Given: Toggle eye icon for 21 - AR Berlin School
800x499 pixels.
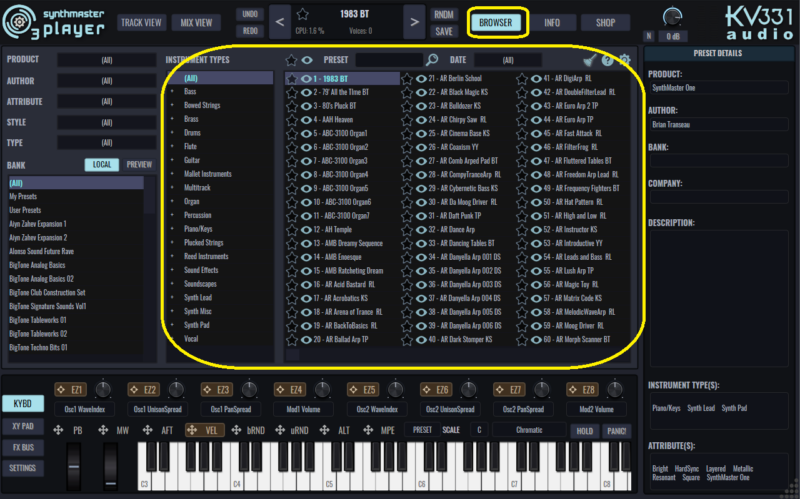Looking at the screenshot, I should point(420,78).
